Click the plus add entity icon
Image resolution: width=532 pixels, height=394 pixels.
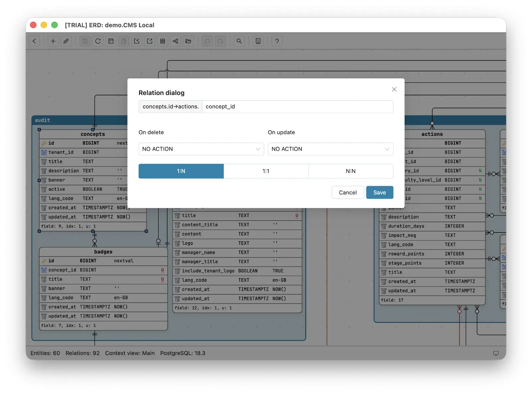pos(53,41)
